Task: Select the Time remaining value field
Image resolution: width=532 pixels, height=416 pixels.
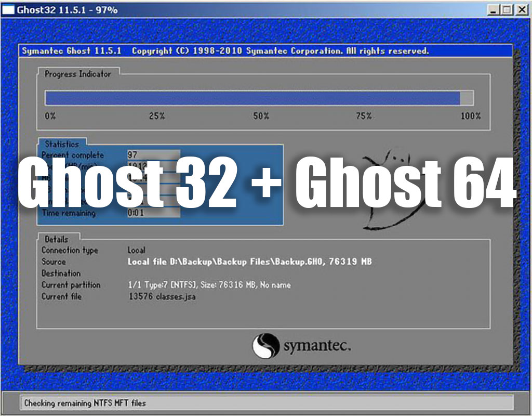Action: 153,213
